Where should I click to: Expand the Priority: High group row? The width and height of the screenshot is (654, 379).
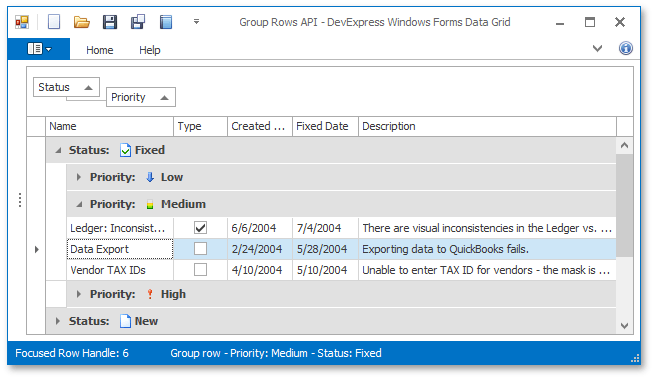(x=78, y=294)
